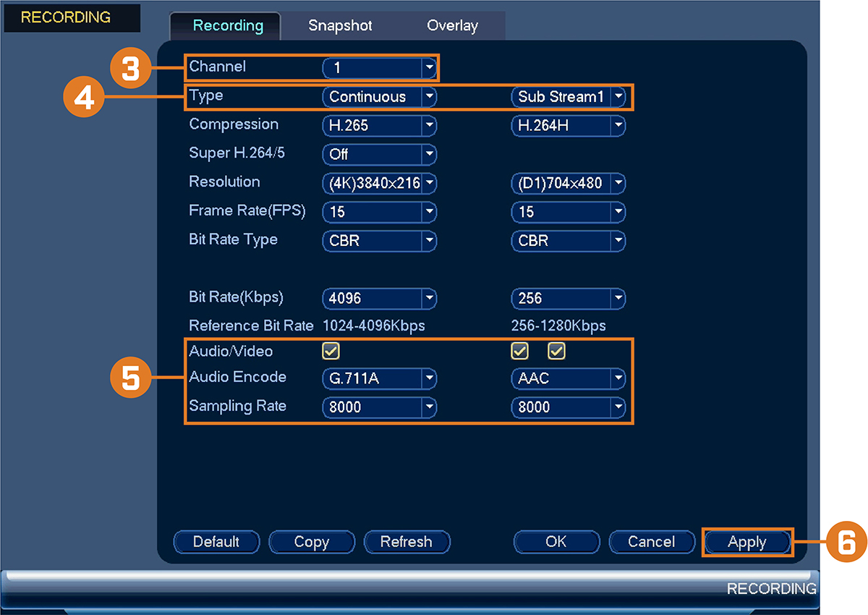Click the Apply button
The width and height of the screenshot is (868, 615).
[746, 542]
